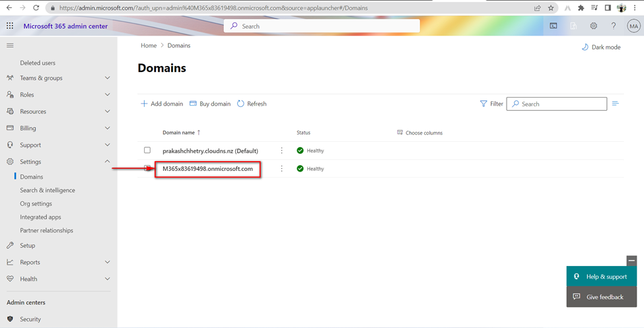The image size is (644, 328).
Task: Click the browser address bar URL
Action: click(213, 8)
